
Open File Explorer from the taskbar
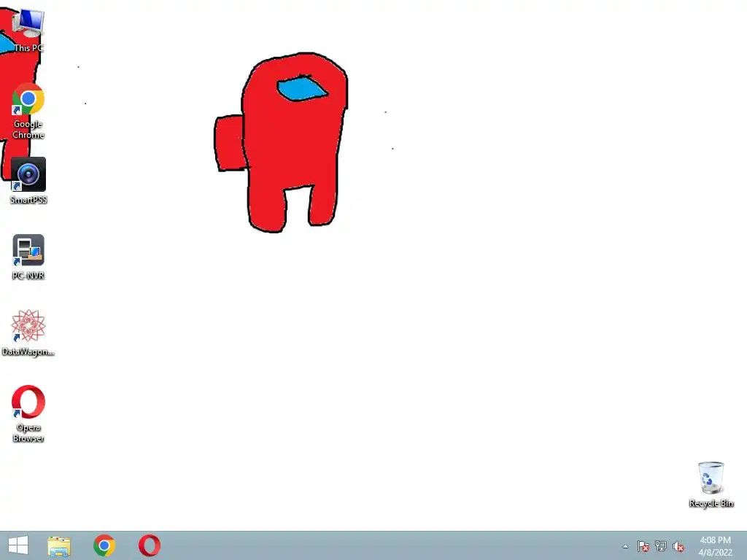(x=59, y=545)
